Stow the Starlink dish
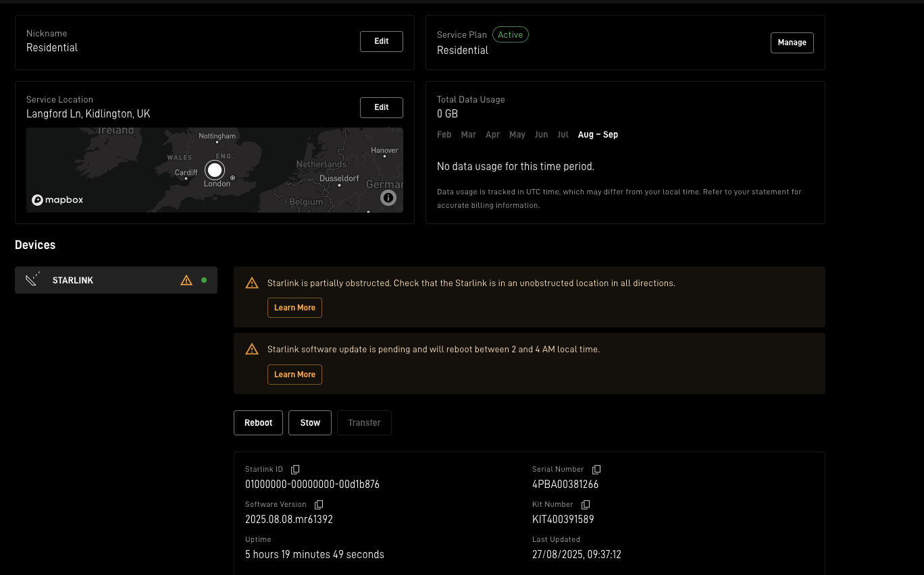Screen dimensions: 924x575 point(310,422)
